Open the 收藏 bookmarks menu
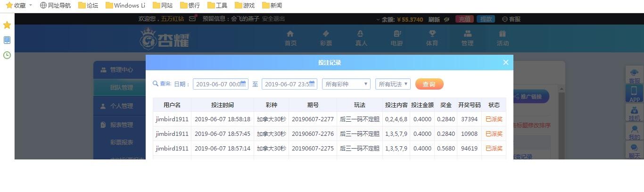The height and width of the screenshot is (192, 644). [19, 6]
